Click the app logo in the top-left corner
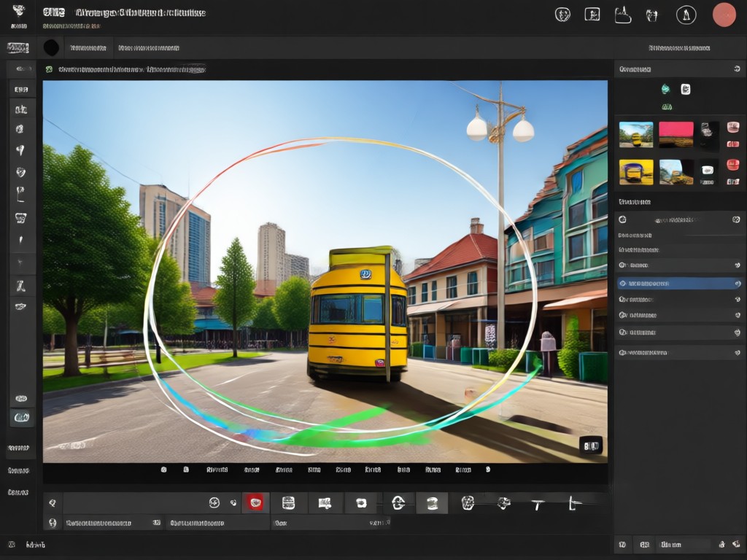 click(18, 11)
